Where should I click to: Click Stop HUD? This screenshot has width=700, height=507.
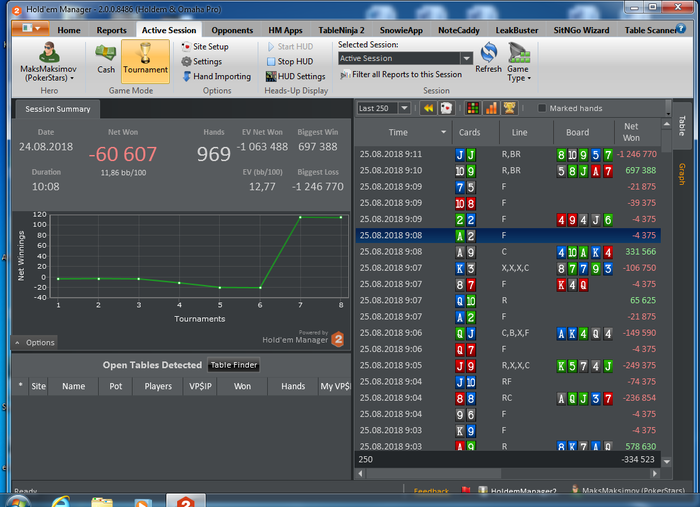[x=290, y=62]
